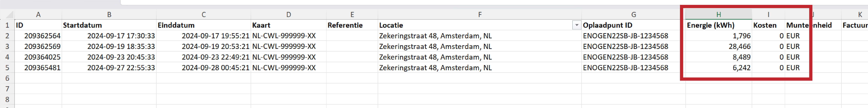Select EUR cell in row 5
This screenshot has width=868, height=108.
(797, 68)
